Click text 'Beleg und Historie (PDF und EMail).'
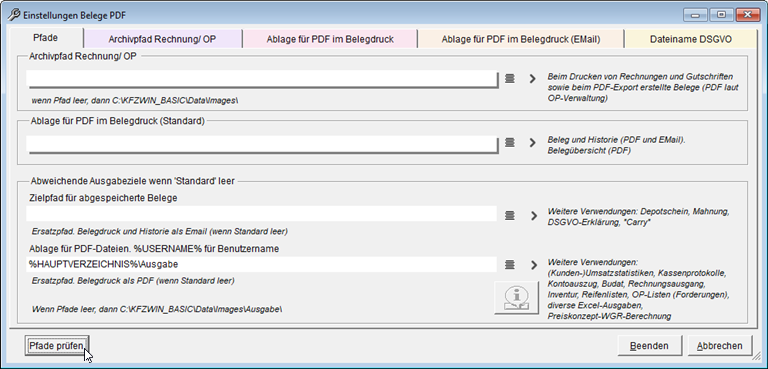 617,140
